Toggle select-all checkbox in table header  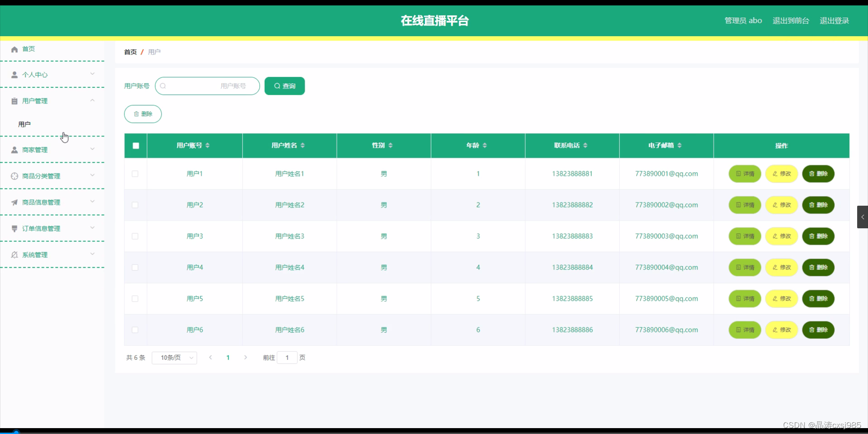pos(136,146)
